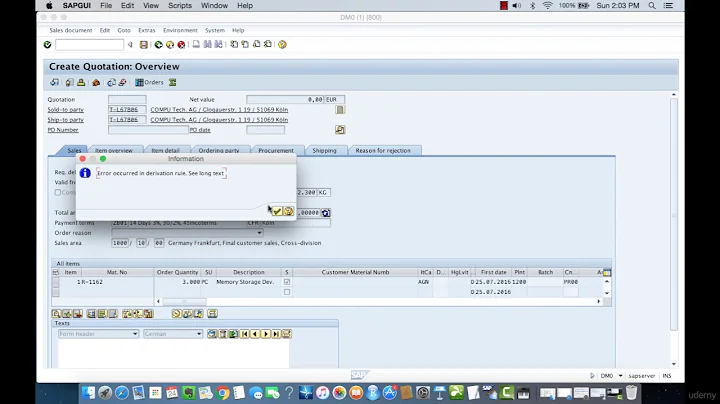The width and height of the screenshot is (720, 404).
Task: Open the SAPGUI menu in macOS menu bar
Action: pos(77,6)
